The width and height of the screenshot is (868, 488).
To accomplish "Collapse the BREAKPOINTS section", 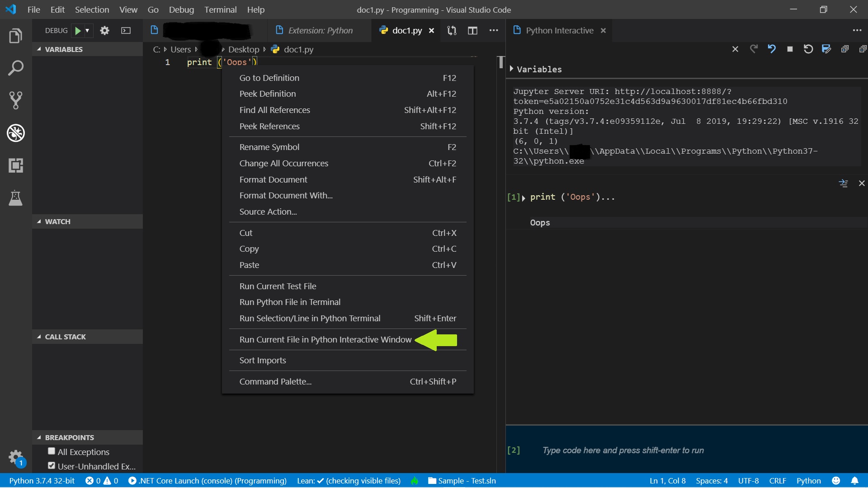I will (87, 437).
